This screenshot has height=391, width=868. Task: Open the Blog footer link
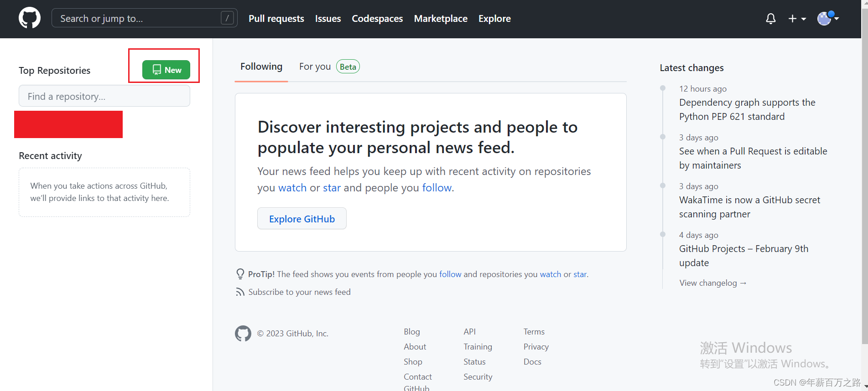pos(412,332)
